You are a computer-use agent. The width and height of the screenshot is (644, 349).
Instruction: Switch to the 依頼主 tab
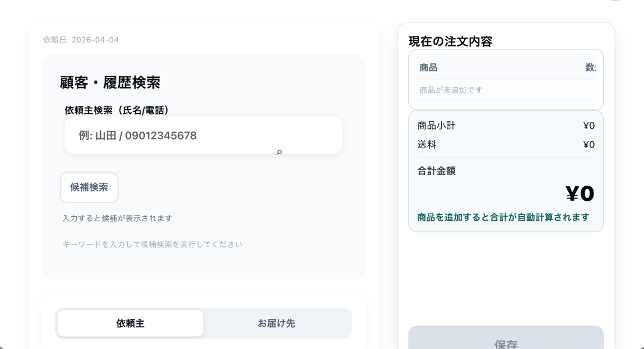(x=130, y=323)
